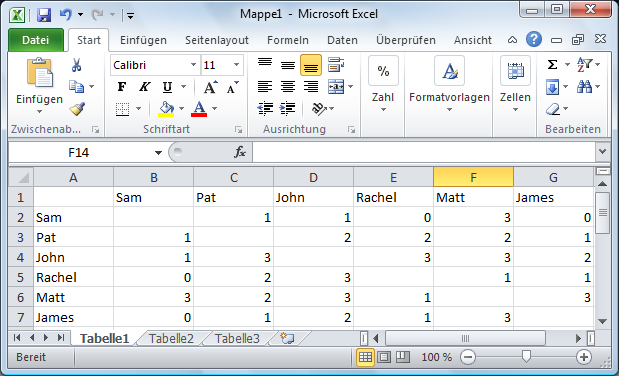Open the font size 11 dropdown
619x376 pixels.
pos(236,65)
